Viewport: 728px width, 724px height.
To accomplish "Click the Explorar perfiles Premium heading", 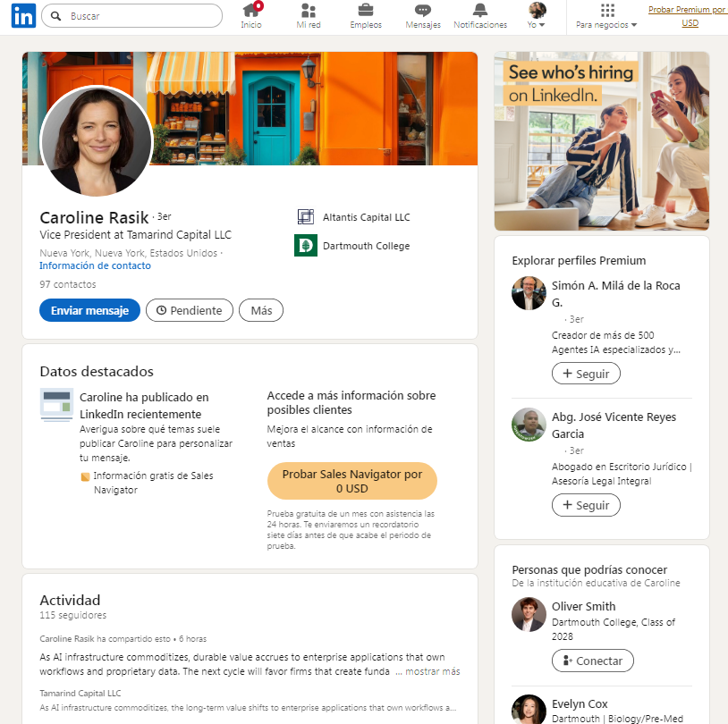I will [x=579, y=261].
